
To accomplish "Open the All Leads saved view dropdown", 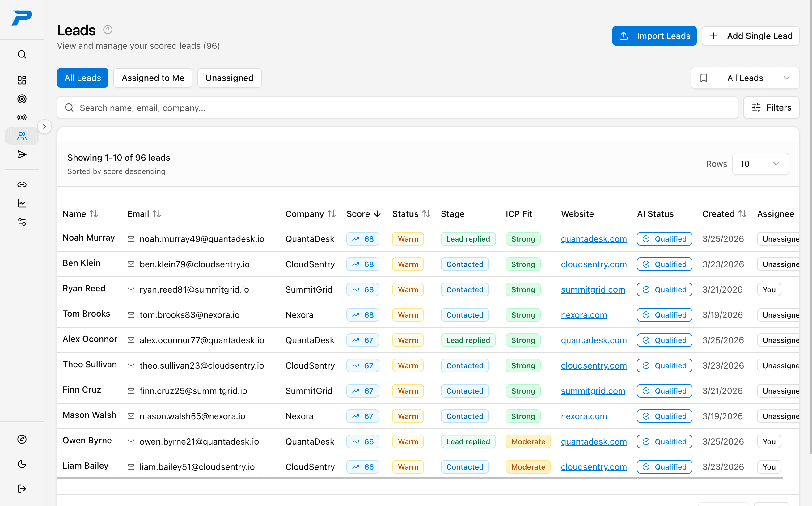I will (745, 78).
